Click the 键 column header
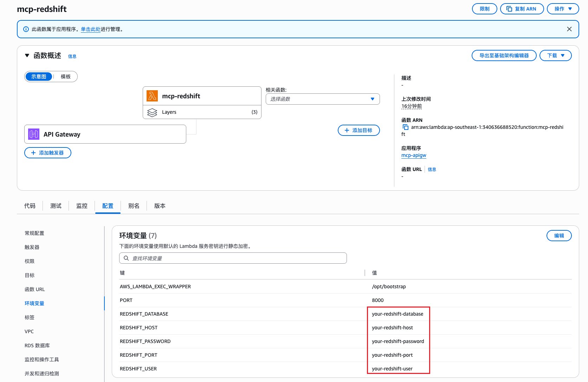The height and width of the screenshot is (382, 588). tap(122, 273)
